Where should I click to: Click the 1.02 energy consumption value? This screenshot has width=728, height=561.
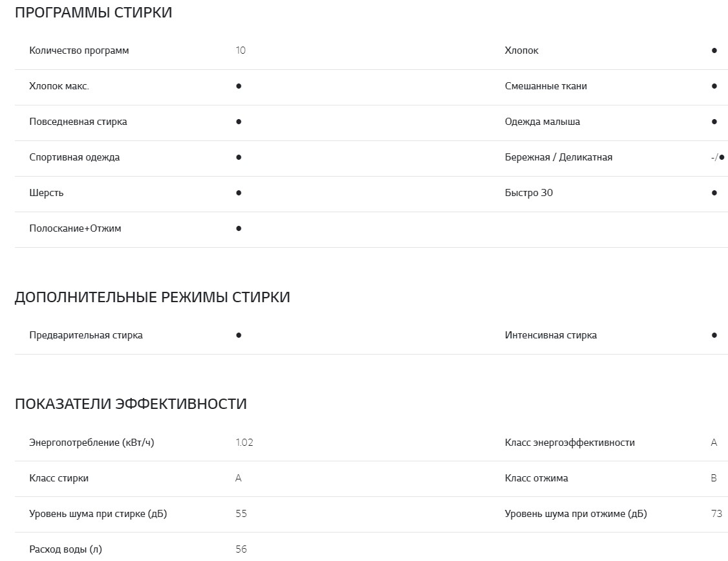pos(244,443)
